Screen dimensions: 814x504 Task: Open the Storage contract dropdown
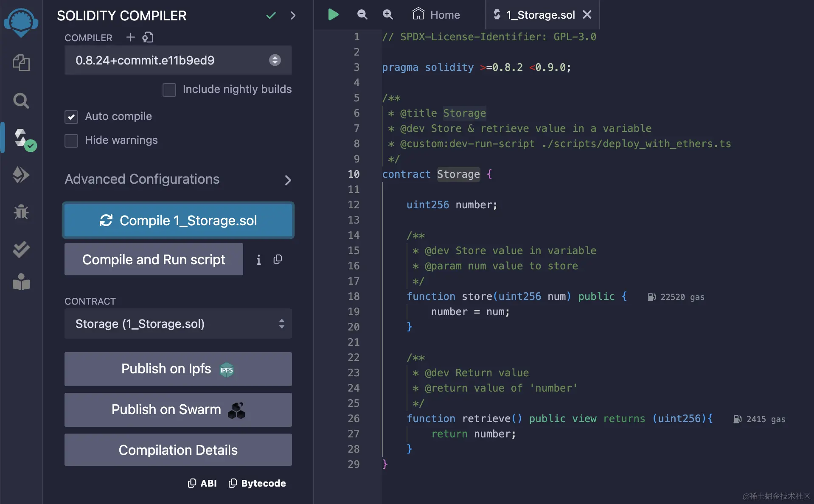(x=178, y=324)
